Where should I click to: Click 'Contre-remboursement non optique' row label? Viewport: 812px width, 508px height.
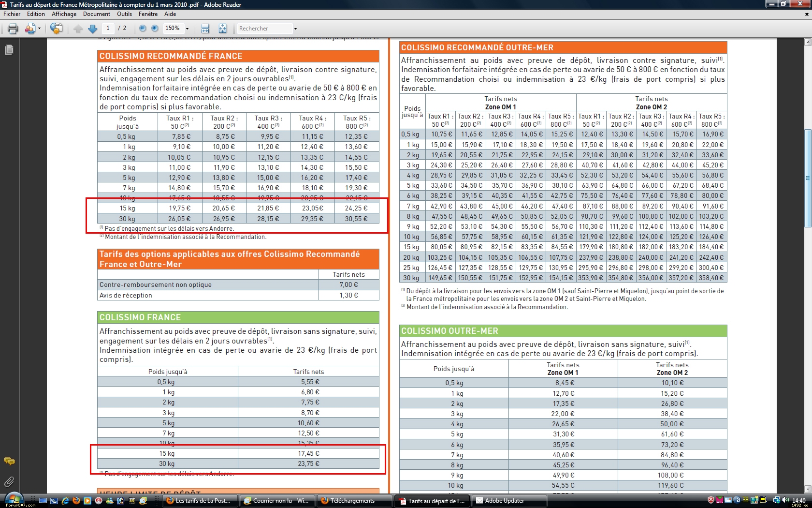click(156, 285)
